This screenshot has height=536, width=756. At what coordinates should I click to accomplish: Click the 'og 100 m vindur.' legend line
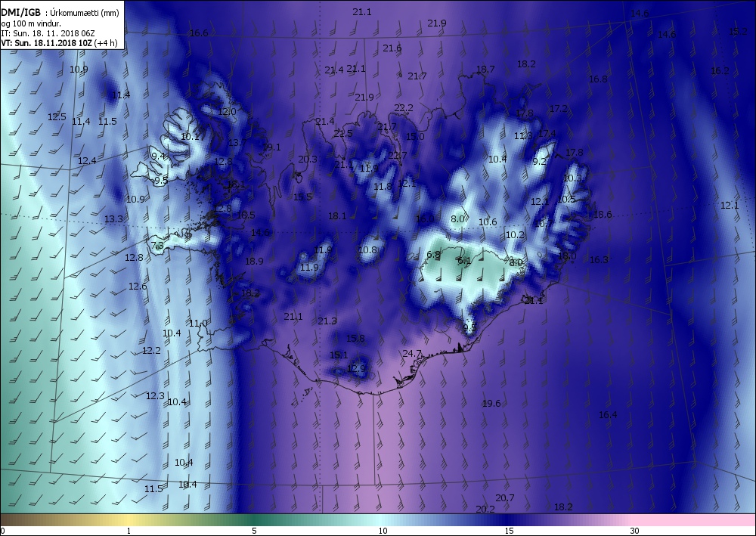coord(31,23)
